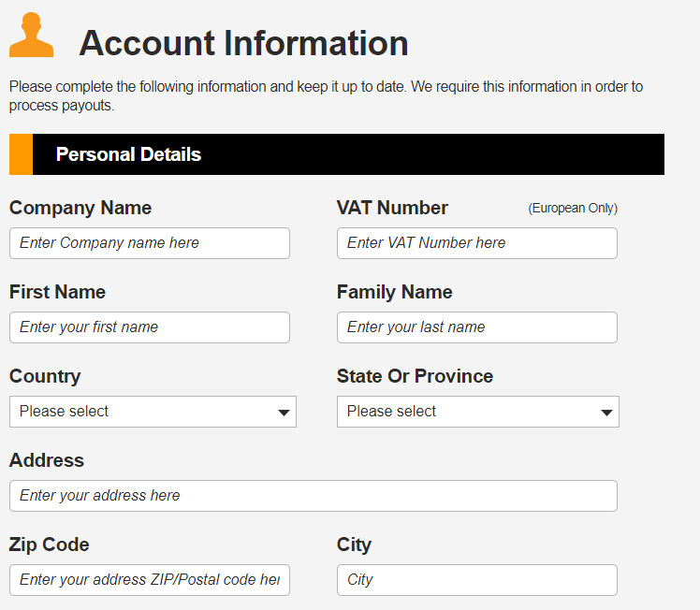Click the orange user profile icon
Screen dimensions: 700x610
tap(31, 35)
